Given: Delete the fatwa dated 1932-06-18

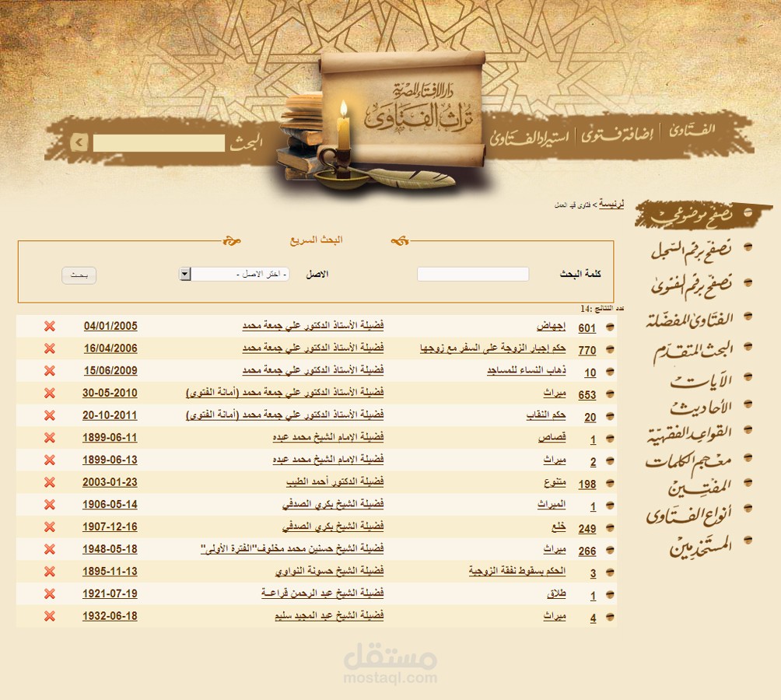Looking at the screenshot, I should click(x=49, y=616).
